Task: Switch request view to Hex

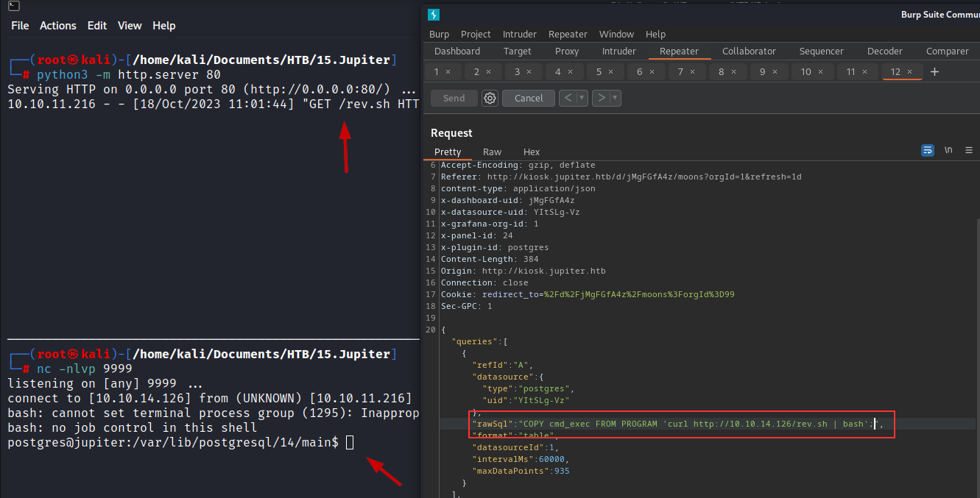Action: (x=532, y=152)
